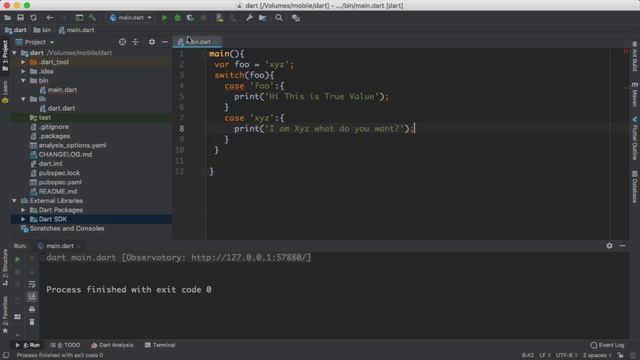Navigate back with the left arrow icon
The image size is (640, 360).
49,18
